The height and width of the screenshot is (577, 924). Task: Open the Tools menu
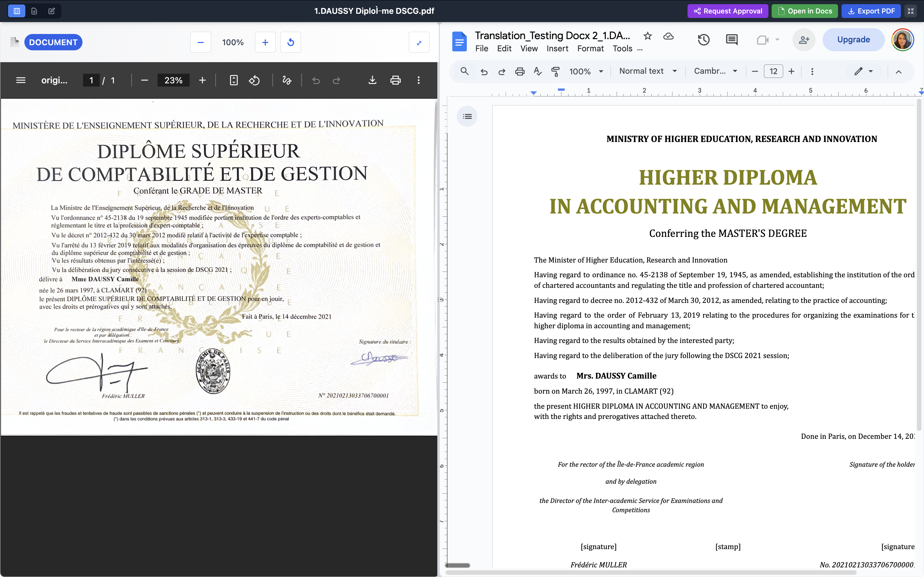[622, 48]
